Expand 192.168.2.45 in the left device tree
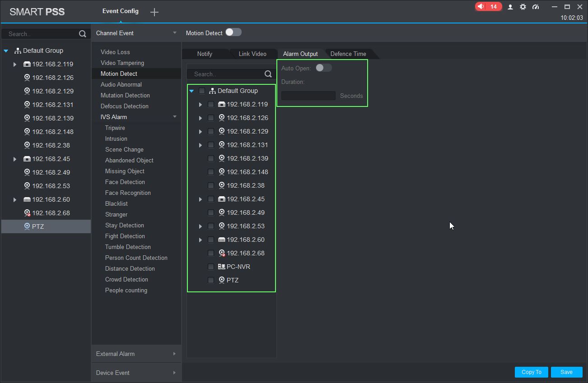This screenshot has width=588, height=383. pos(15,159)
